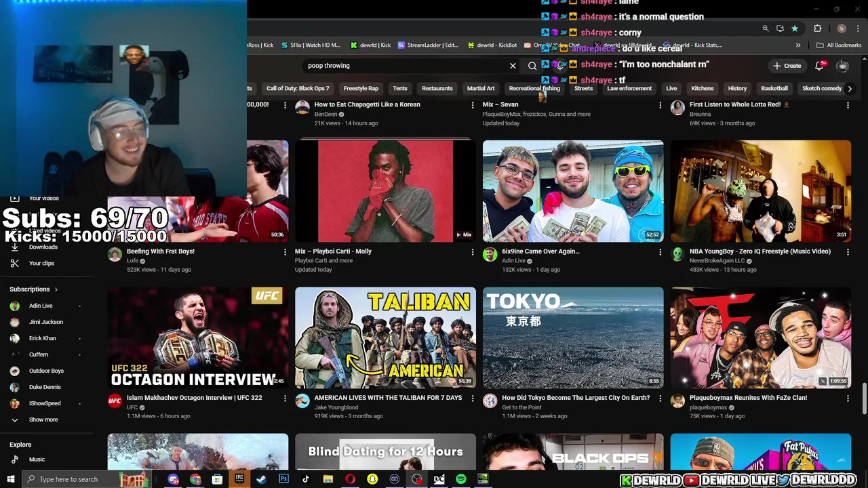Screen dimensions: 868x488
Task: Open menu for Islam Makhachev interview video
Action: [285, 398]
